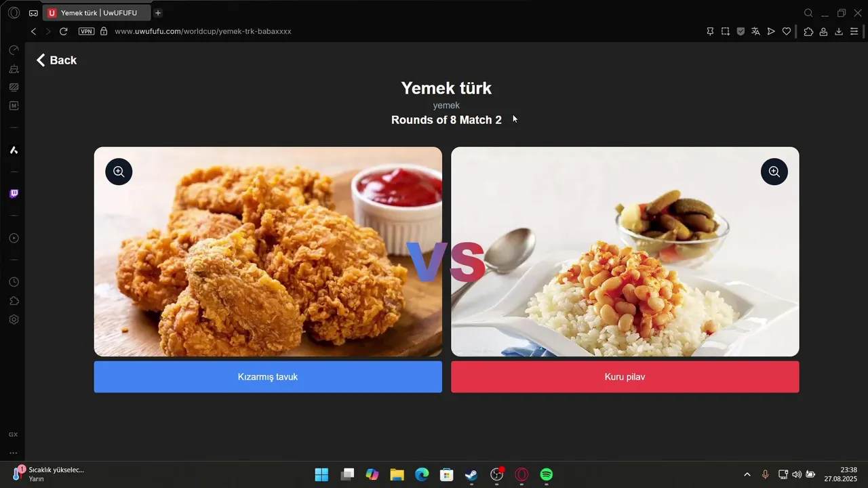
Task: Open Settings gear in sidebar
Action: pyautogui.click(x=14, y=319)
